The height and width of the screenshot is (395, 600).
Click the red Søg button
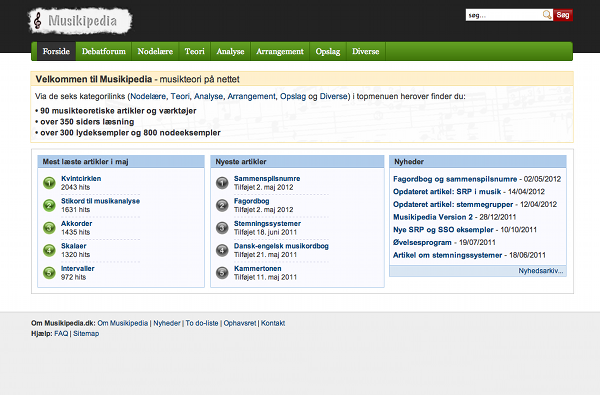pos(563,15)
